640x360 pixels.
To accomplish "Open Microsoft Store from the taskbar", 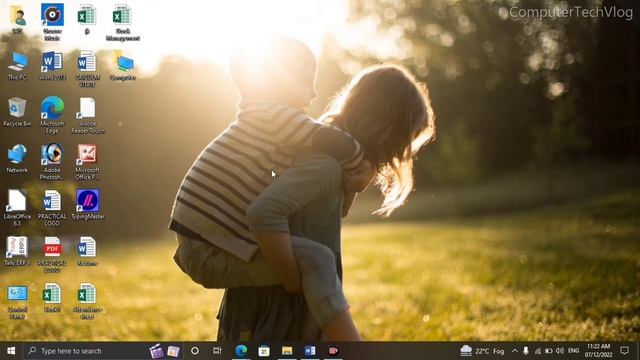I will [x=264, y=351].
